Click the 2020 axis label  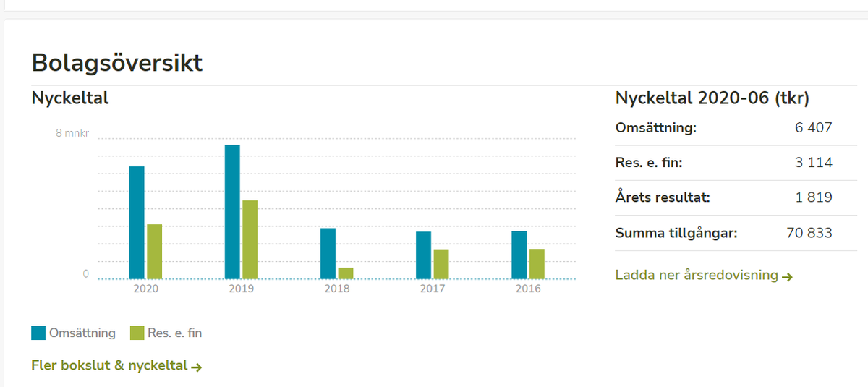[145, 289]
